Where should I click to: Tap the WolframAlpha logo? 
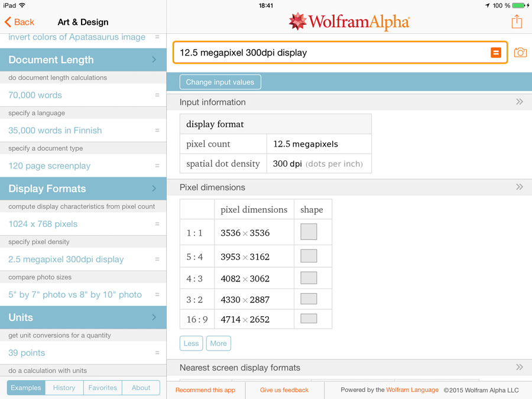[349, 22]
